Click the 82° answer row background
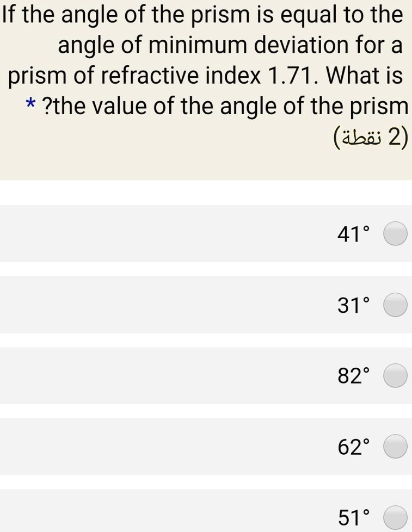The image size is (412, 532). point(163,376)
